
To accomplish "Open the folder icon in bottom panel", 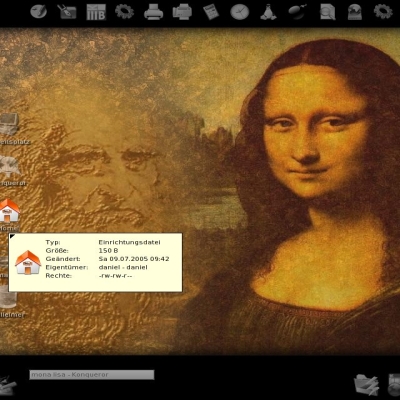I will pyautogui.click(x=366, y=385).
